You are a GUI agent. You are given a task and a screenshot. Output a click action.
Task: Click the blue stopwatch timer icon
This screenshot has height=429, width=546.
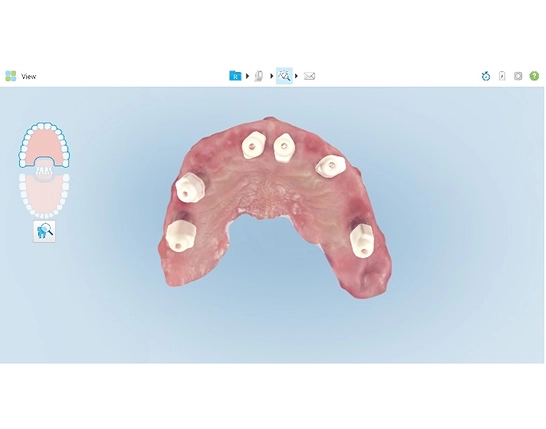click(486, 76)
